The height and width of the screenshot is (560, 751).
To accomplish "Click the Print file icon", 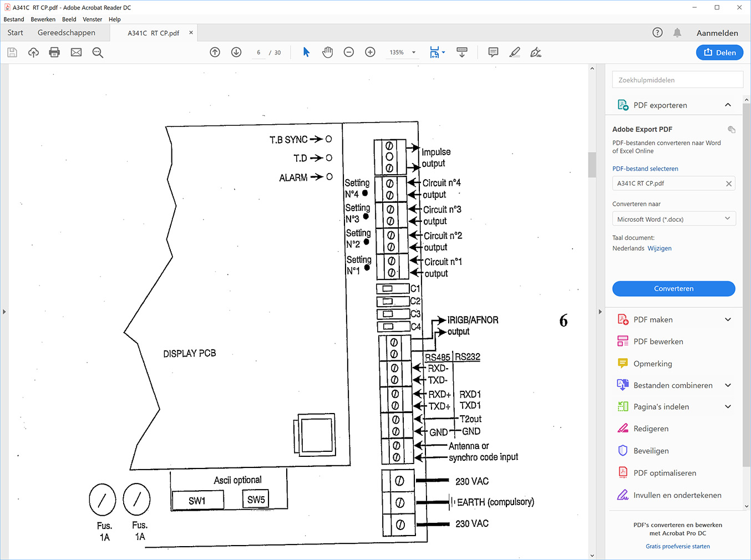I will pos(54,53).
